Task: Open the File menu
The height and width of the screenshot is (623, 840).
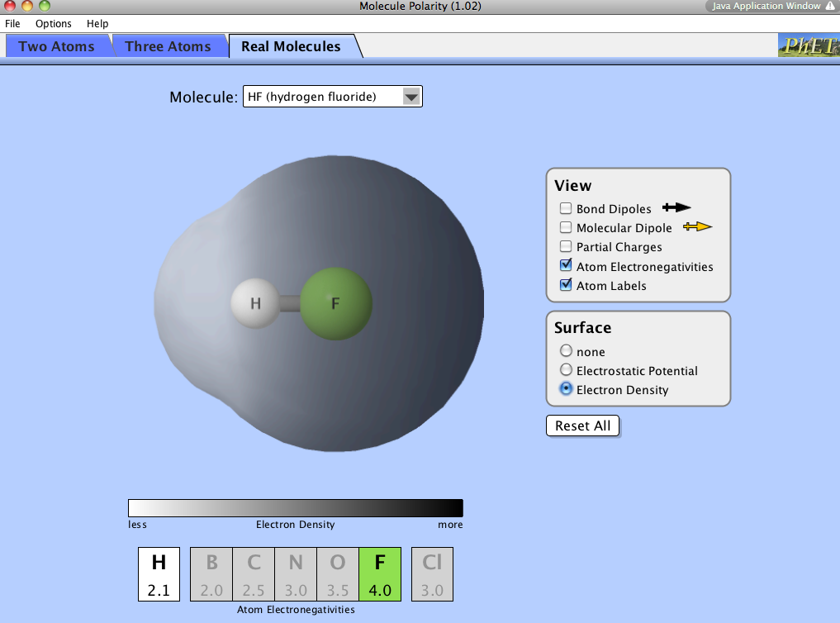Action: (12, 24)
